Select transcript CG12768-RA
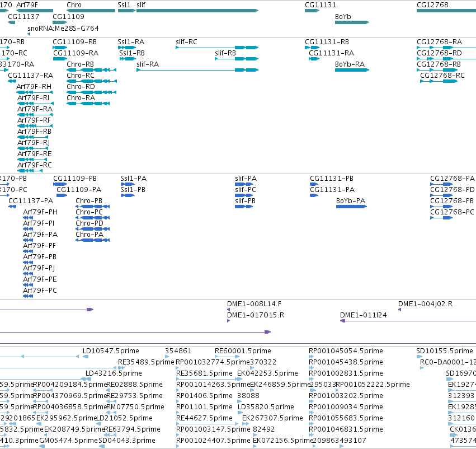 (439, 42)
